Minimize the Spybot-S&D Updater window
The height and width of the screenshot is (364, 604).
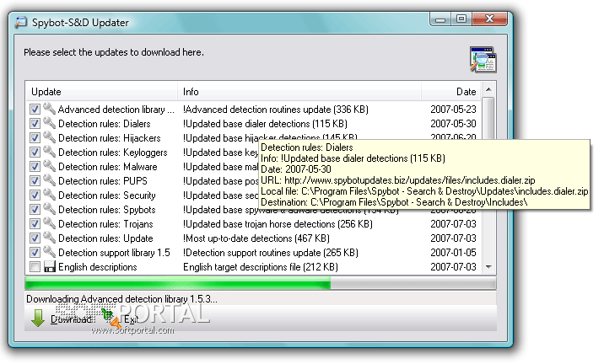(x=440, y=19)
